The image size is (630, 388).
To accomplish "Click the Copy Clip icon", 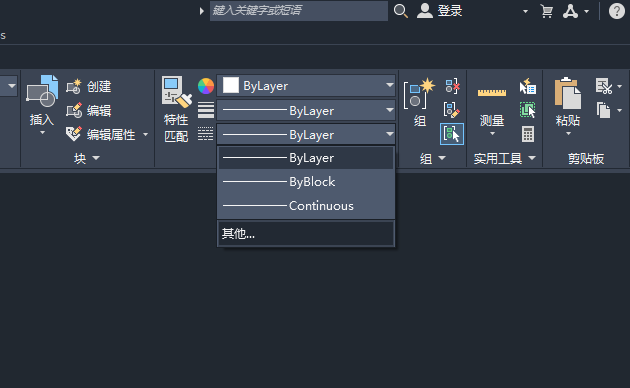I will (x=603, y=110).
